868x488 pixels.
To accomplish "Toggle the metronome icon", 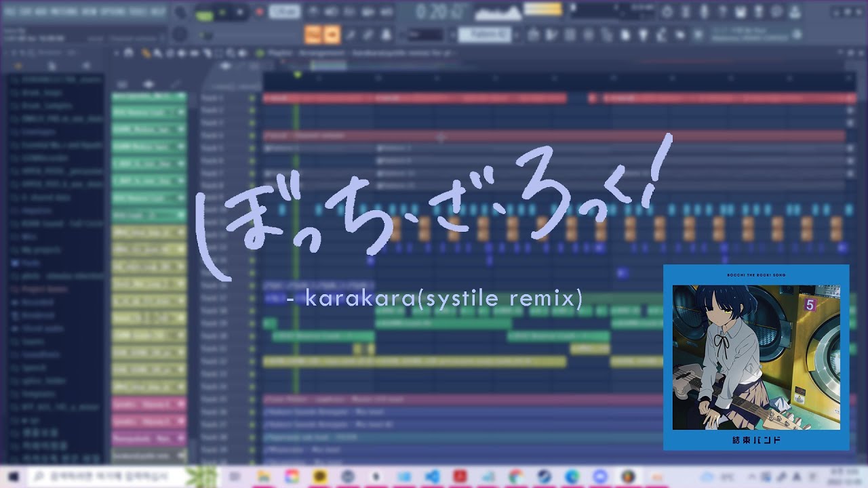I will 314,12.
